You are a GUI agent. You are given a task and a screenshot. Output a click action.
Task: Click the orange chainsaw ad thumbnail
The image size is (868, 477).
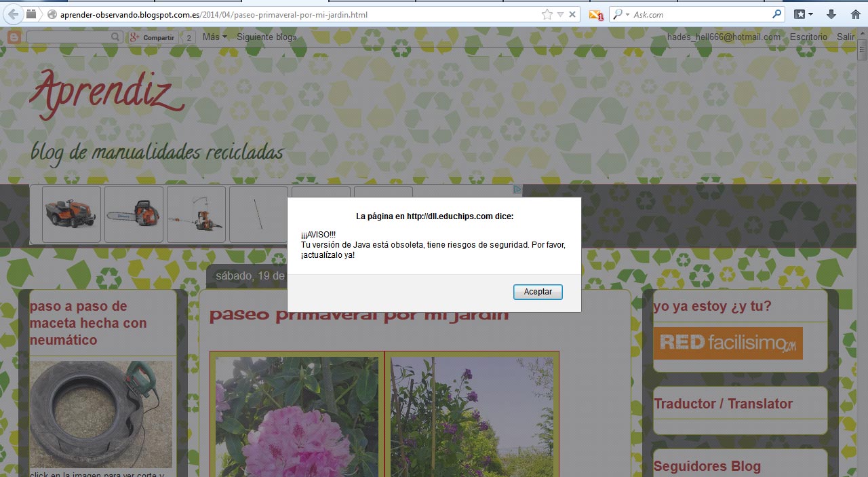click(134, 214)
